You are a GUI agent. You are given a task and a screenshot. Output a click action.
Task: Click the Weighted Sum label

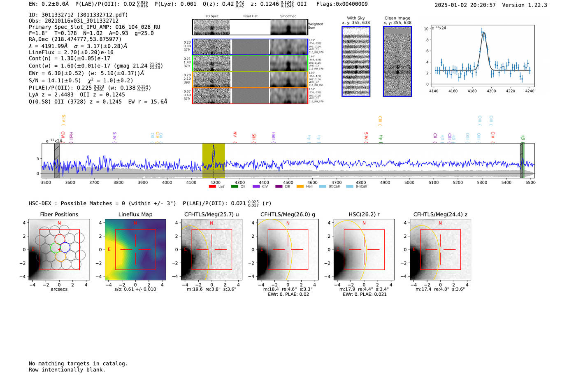[316, 26]
